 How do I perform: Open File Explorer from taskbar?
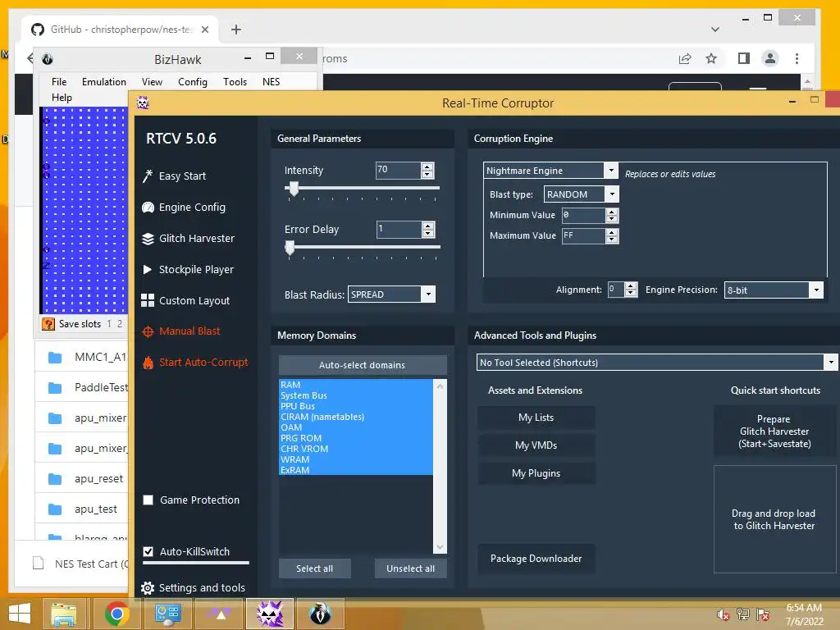click(x=64, y=614)
